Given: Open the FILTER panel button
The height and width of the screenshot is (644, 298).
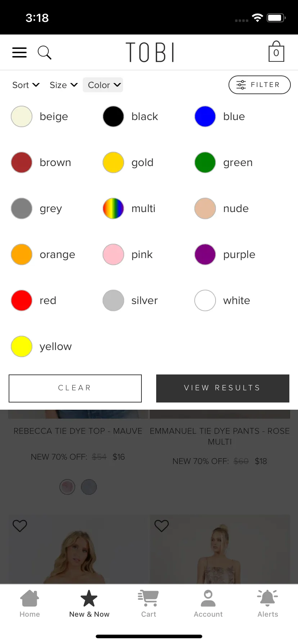Looking at the screenshot, I should point(259,85).
